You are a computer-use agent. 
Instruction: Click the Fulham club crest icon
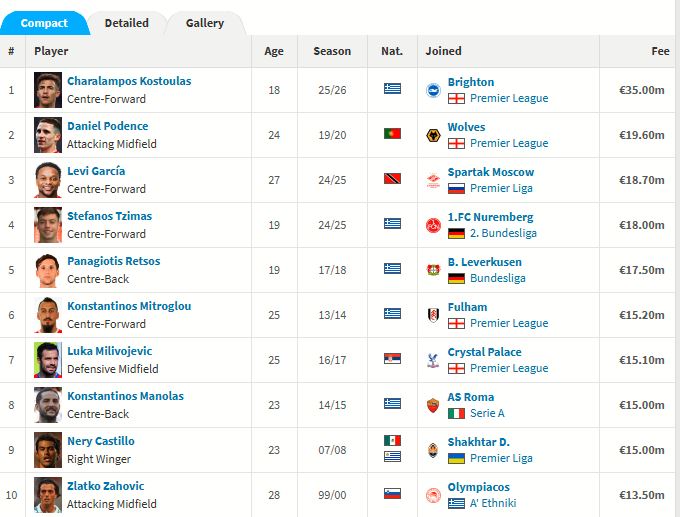click(433, 315)
